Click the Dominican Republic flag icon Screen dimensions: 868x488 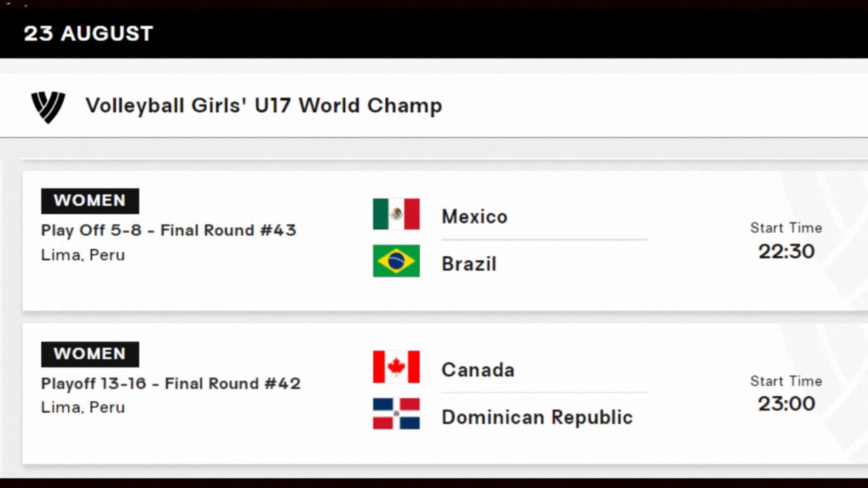click(396, 413)
